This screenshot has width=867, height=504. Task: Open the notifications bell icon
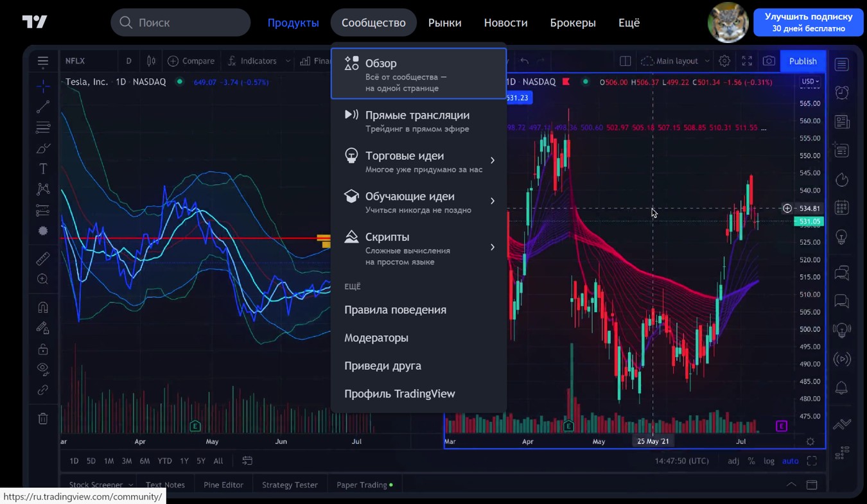pos(842,388)
